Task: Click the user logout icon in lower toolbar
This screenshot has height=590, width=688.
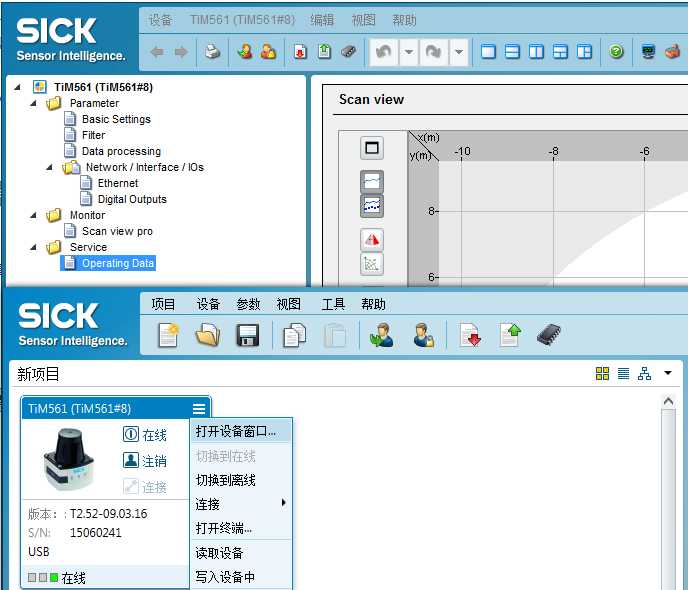Action: (423, 335)
